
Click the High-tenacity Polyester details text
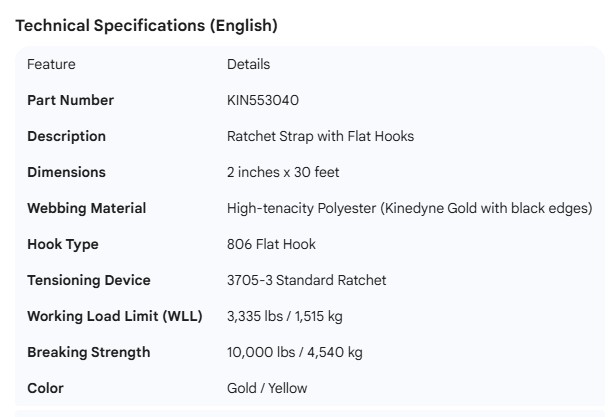409,208
